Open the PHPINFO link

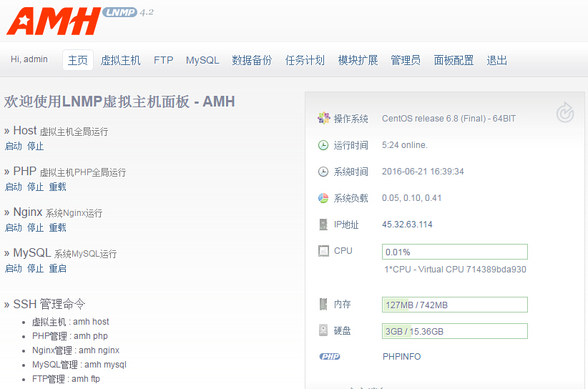pyautogui.click(x=401, y=356)
